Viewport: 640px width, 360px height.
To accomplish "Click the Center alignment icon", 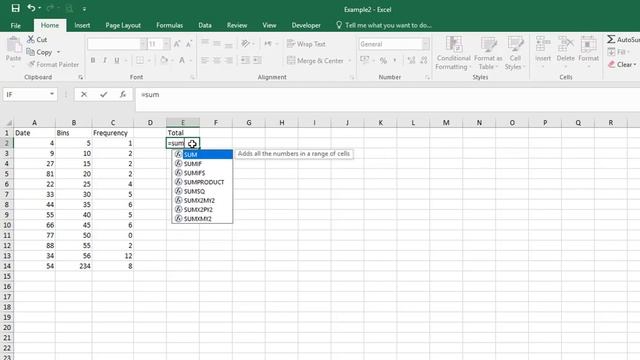I will (x=217, y=60).
